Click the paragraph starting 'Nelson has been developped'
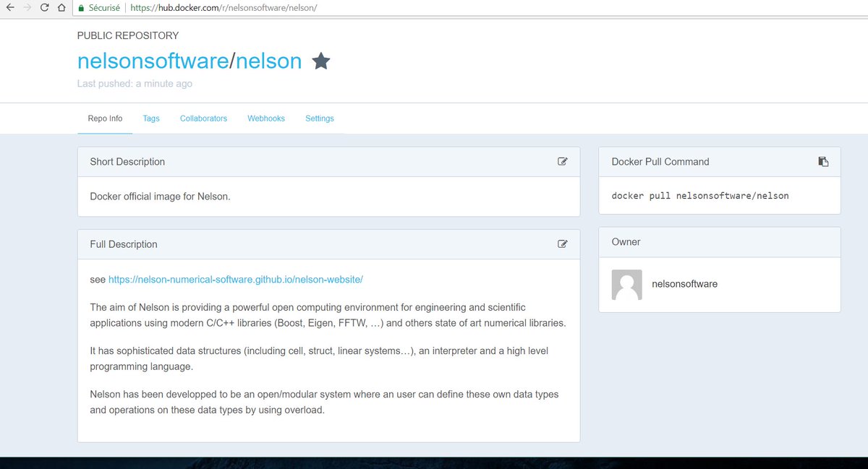Image resolution: width=868 pixels, height=469 pixels. [x=324, y=403]
